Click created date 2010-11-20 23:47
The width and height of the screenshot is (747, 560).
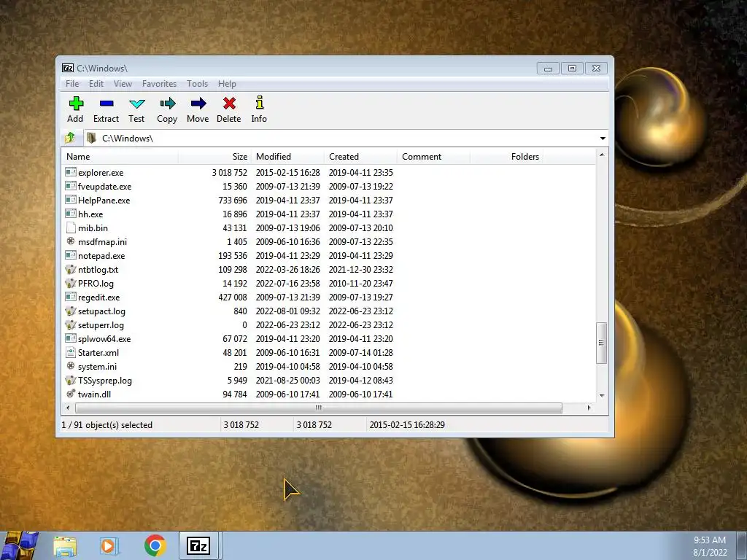point(360,284)
